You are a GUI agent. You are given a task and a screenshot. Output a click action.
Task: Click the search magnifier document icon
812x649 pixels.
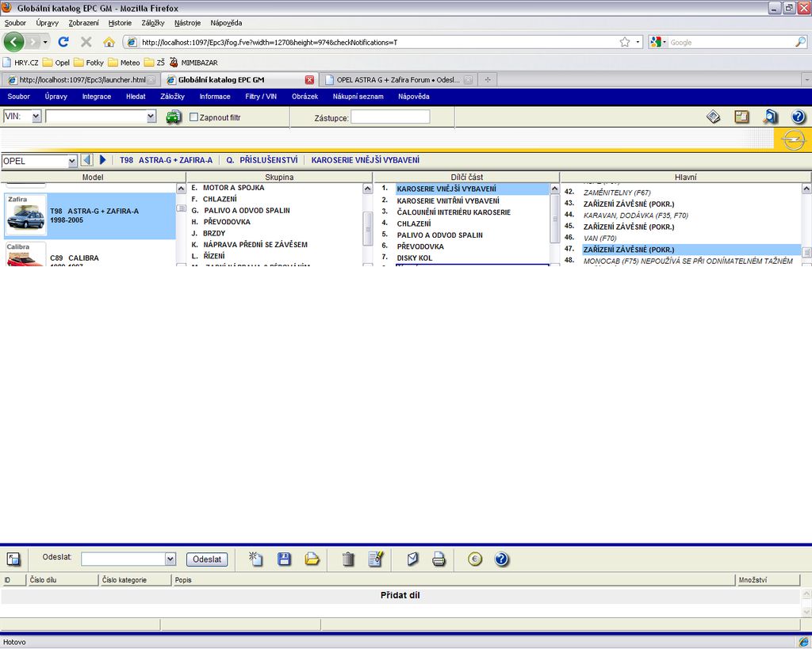(x=770, y=117)
